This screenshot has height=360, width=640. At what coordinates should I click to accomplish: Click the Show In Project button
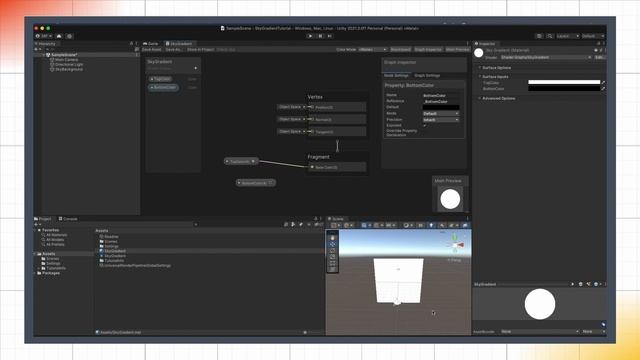coord(200,49)
